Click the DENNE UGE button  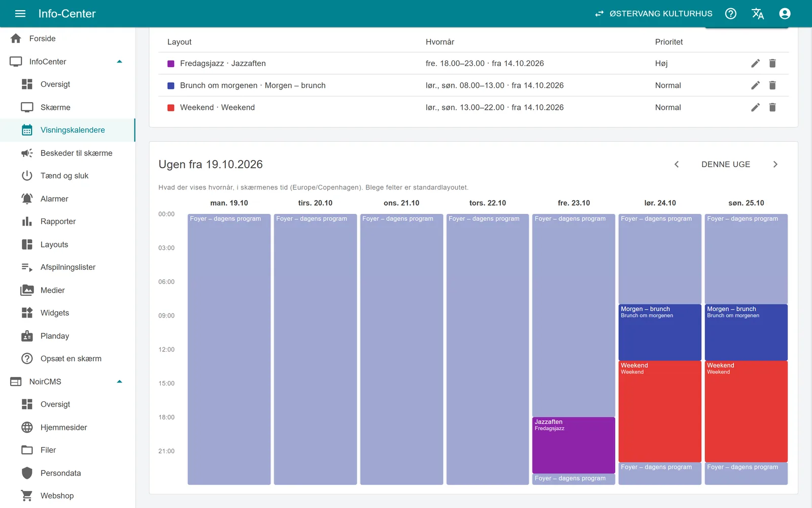pos(726,164)
